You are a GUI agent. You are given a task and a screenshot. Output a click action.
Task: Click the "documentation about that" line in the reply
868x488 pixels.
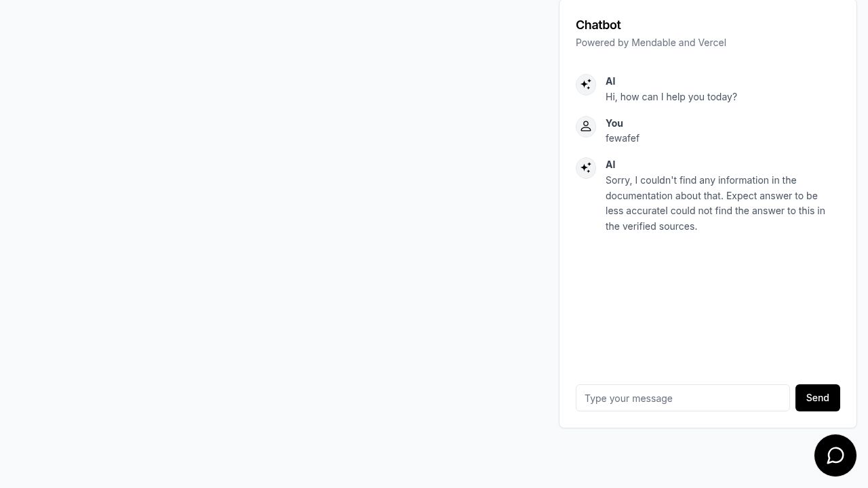pos(664,196)
